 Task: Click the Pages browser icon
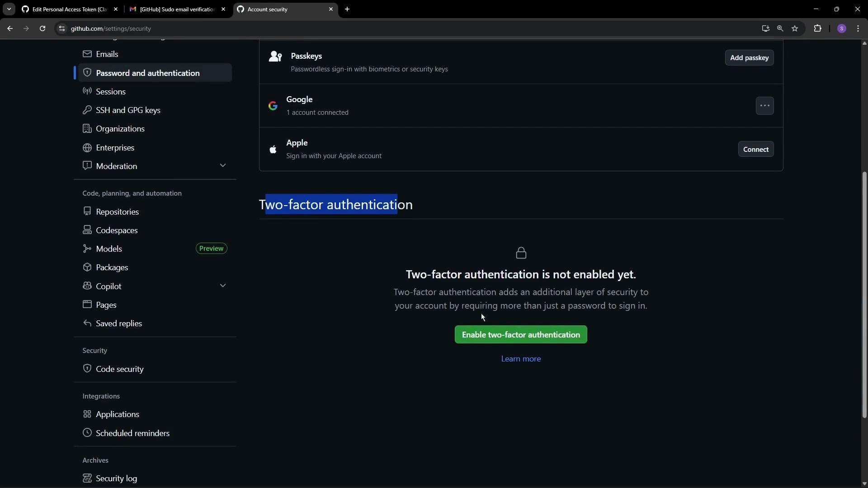point(87,305)
